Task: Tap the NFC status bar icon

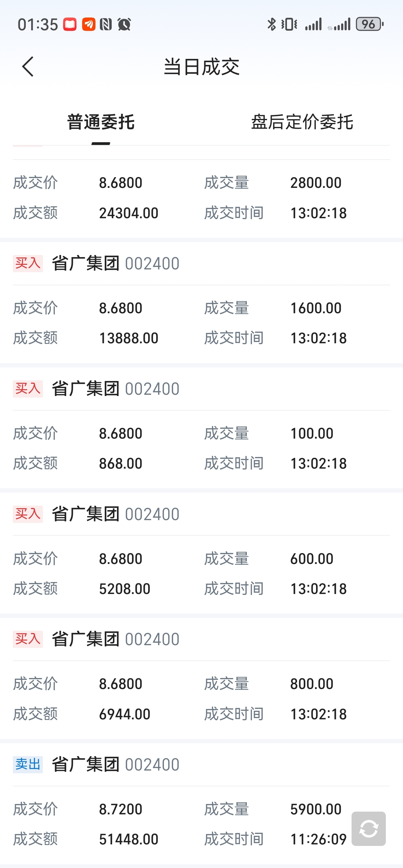Action: tap(106, 24)
